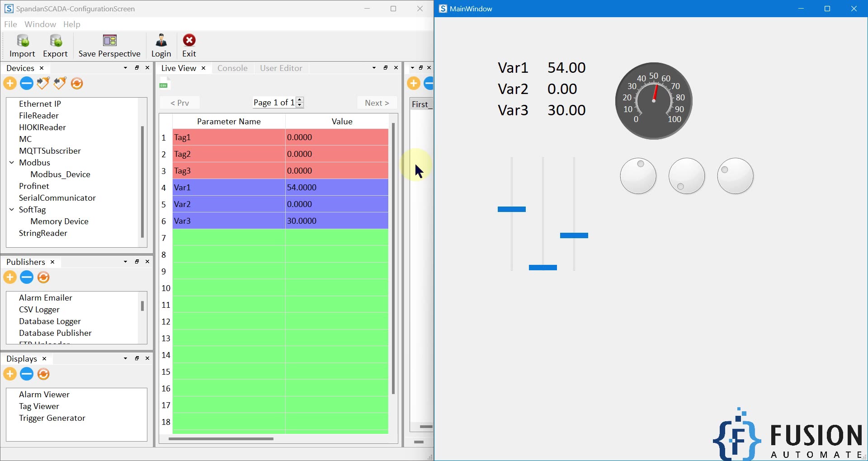Refresh the Devices list with the refresh icon
This screenshot has width=868, height=461.
point(77,83)
